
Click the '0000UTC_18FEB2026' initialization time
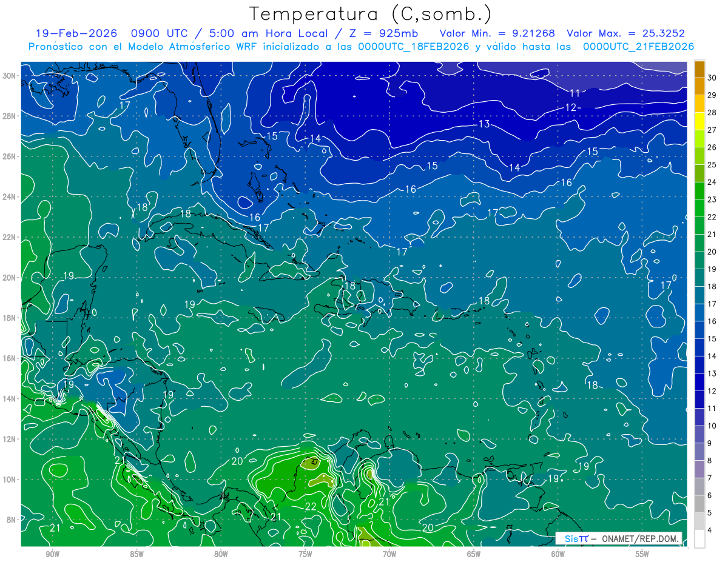414,47
